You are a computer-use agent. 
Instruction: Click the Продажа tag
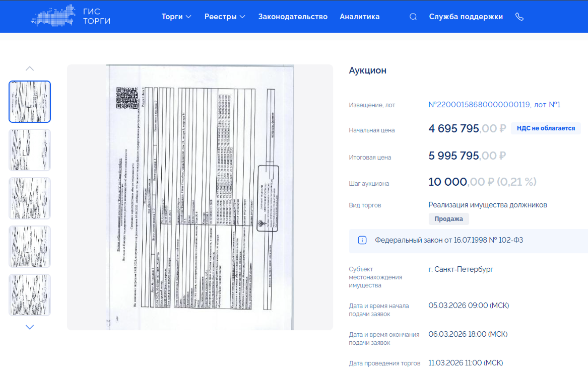[x=448, y=219]
